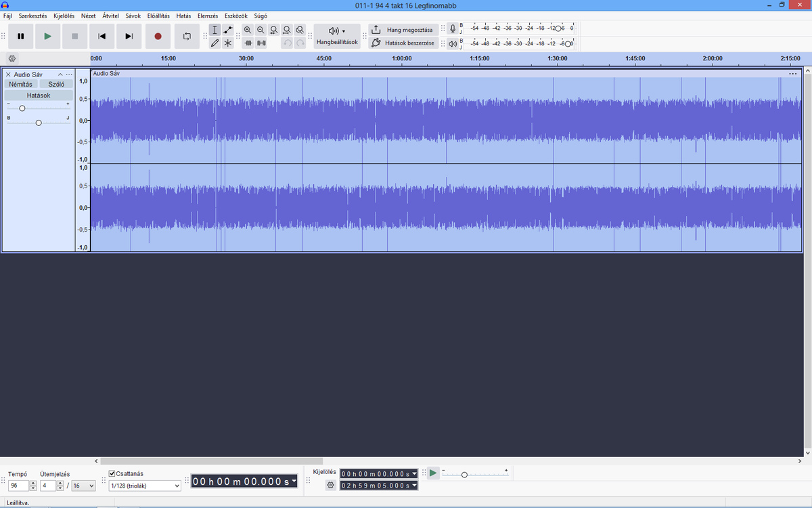Click the Trim audio outside selection icon

(248, 43)
